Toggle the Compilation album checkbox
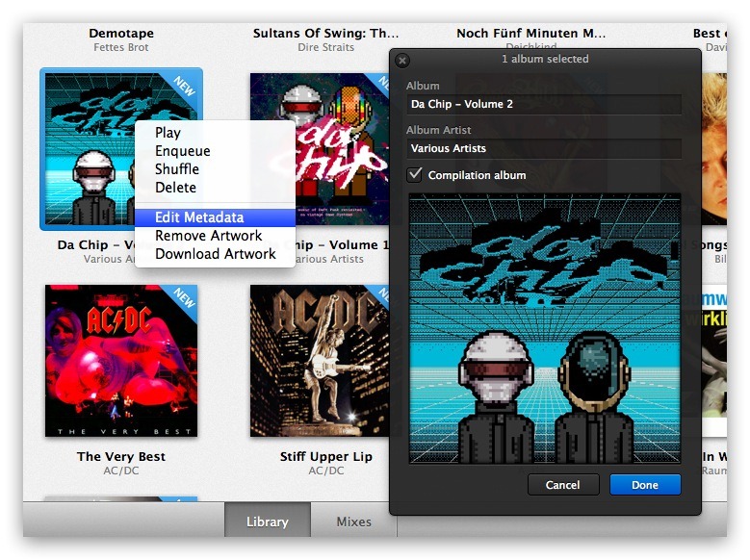The width and height of the screenshot is (750, 560). pos(415,174)
